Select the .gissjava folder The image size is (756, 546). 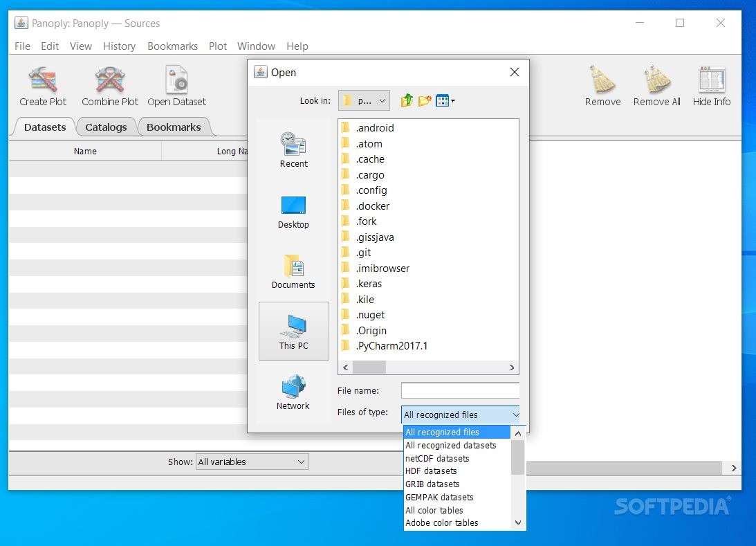click(x=368, y=237)
